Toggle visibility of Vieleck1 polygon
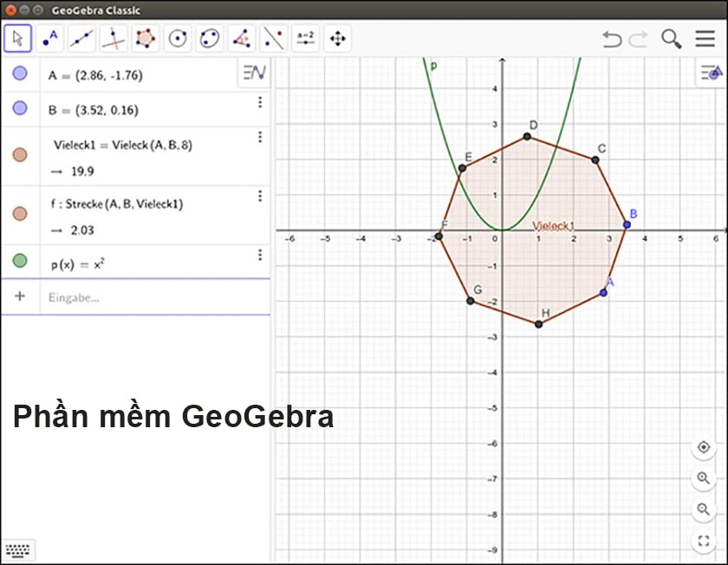This screenshot has height=565, width=728. (x=19, y=154)
